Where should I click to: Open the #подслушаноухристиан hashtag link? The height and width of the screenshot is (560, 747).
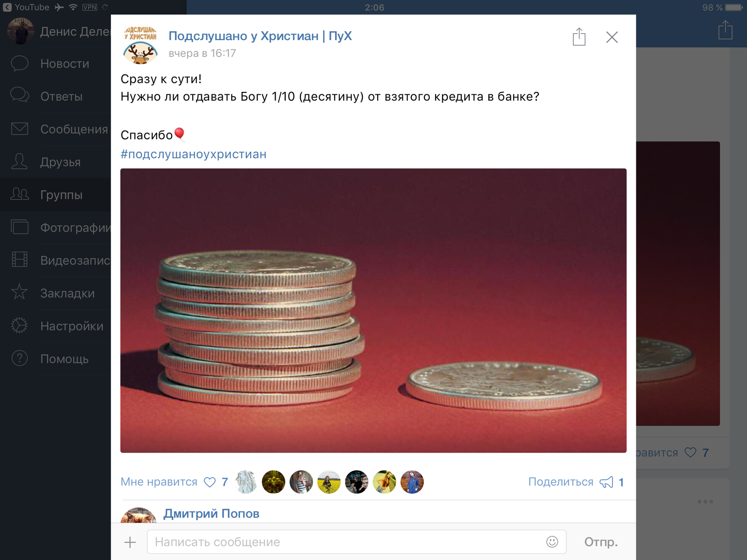click(x=193, y=154)
